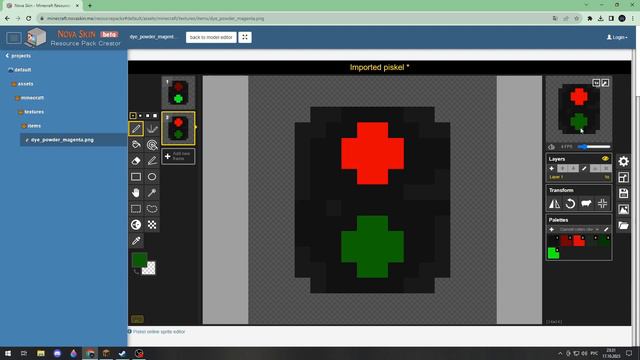
Task: Open the keyboard shortcuts cheatsheet icon
Action: coord(137,319)
